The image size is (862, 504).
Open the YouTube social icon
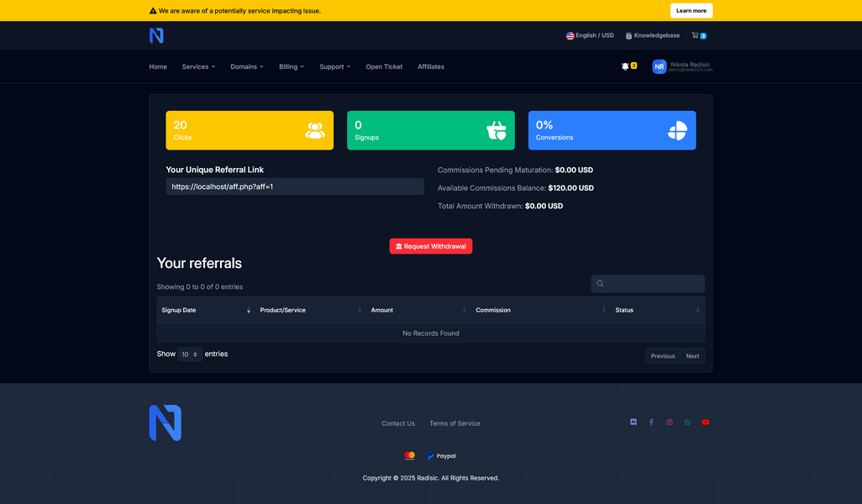click(x=706, y=423)
